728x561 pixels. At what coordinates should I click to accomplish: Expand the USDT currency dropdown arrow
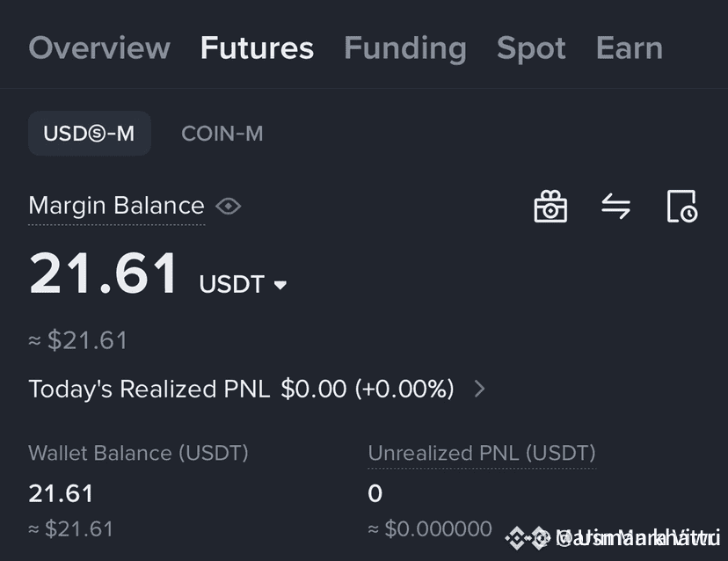coord(280,285)
